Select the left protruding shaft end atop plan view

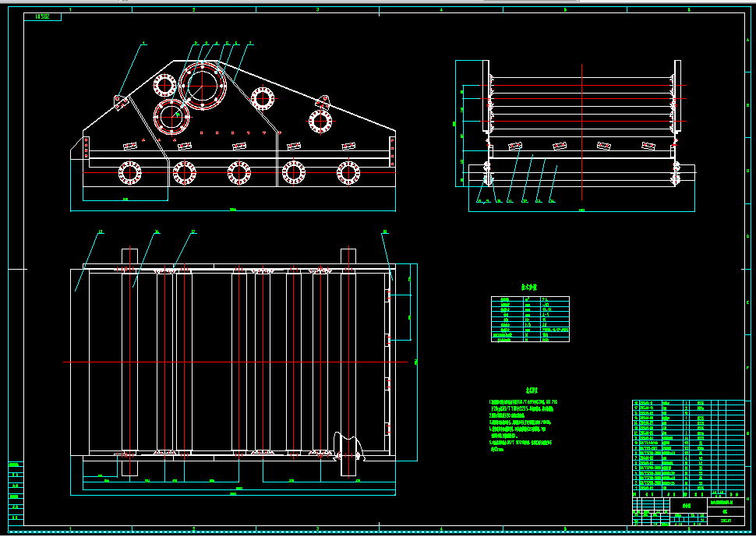coord(129,256)
